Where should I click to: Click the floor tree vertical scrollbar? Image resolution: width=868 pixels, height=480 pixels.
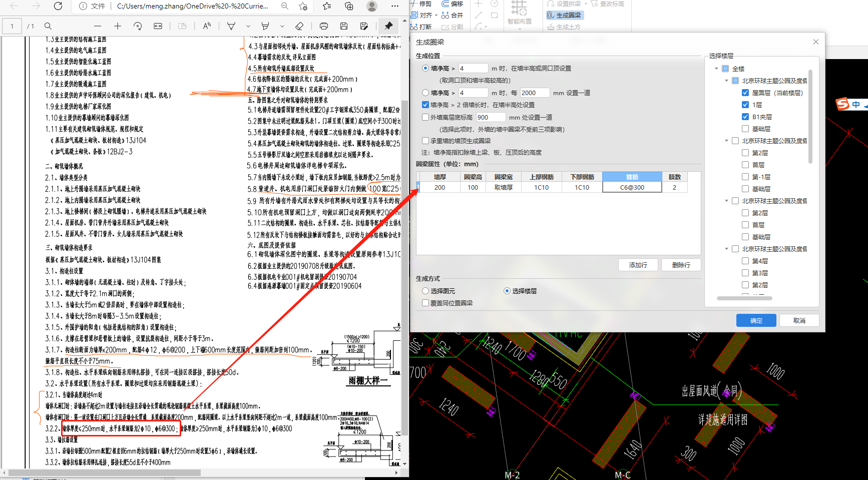pos(810,117)
